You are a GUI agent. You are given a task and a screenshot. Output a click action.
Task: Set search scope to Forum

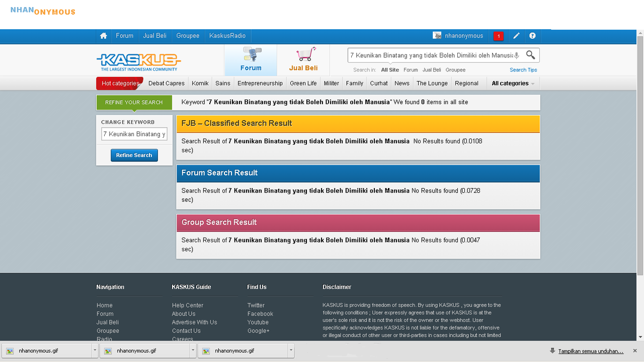pos(411,70)
